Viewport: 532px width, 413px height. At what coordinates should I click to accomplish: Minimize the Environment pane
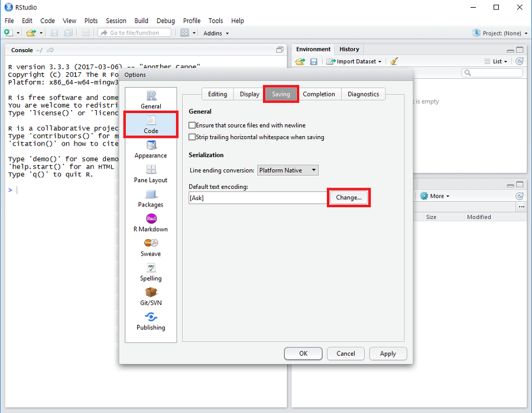pos(510,51)
